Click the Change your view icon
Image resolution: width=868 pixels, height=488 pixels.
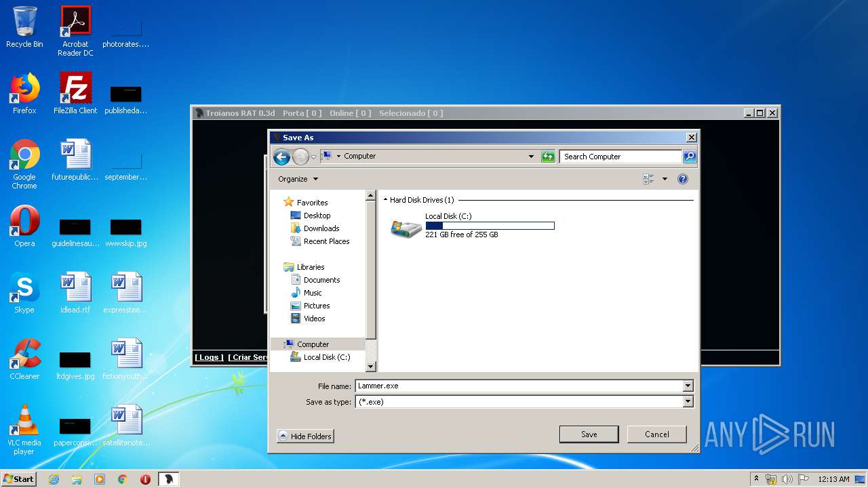pos(649,179)
